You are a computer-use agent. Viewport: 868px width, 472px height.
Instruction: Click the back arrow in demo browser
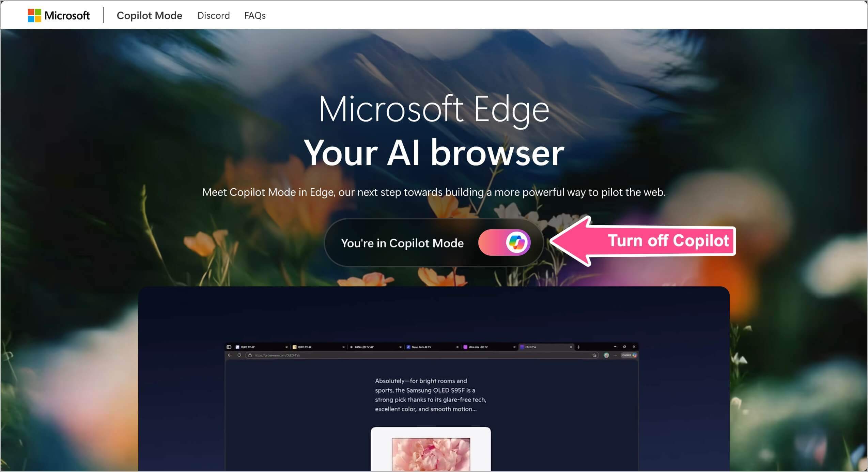(230, 355)
